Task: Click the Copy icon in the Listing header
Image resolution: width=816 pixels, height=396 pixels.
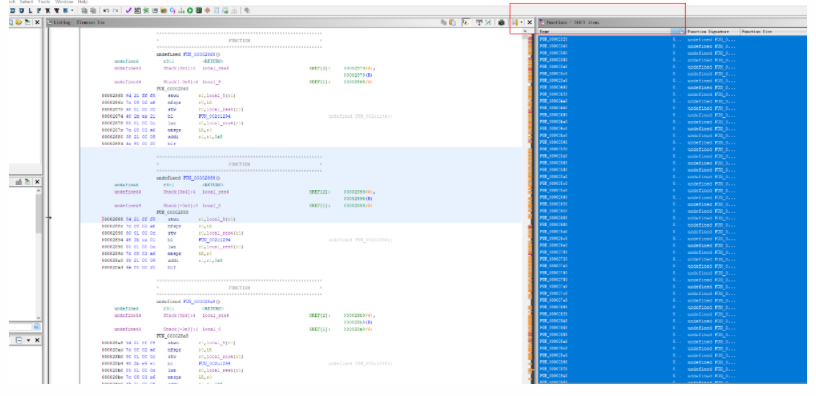Action: pos(444,22)
